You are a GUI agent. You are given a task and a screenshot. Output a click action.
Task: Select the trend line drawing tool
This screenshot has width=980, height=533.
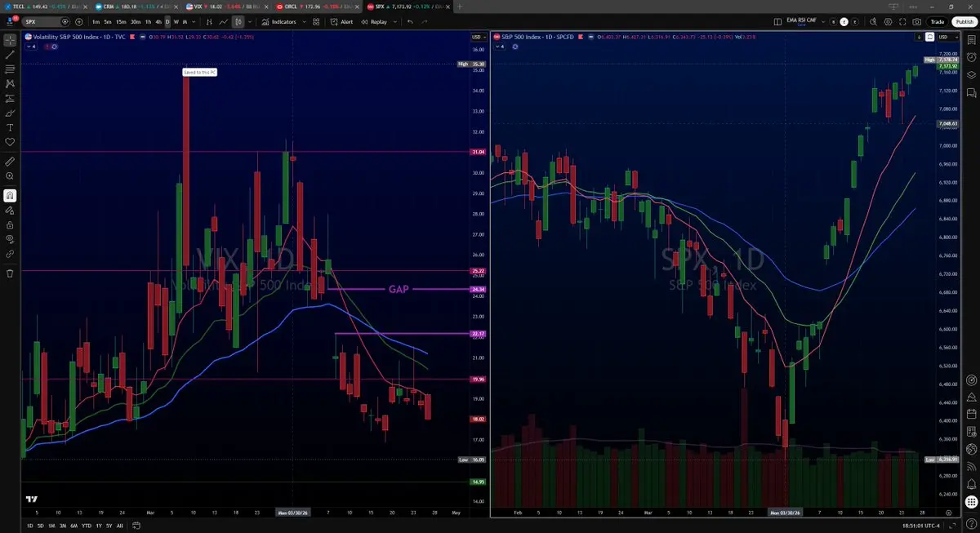pos(10,54)
